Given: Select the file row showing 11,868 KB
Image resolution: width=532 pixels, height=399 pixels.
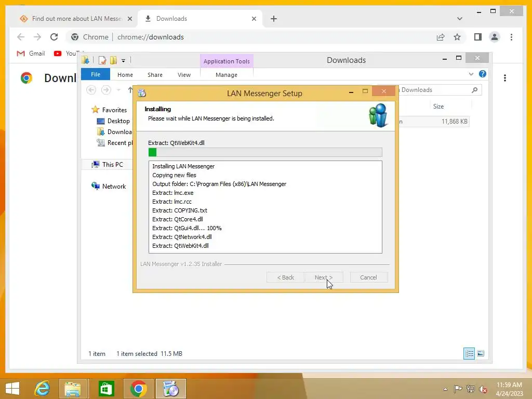Looking at the screenshot, I should pos(434,122).
